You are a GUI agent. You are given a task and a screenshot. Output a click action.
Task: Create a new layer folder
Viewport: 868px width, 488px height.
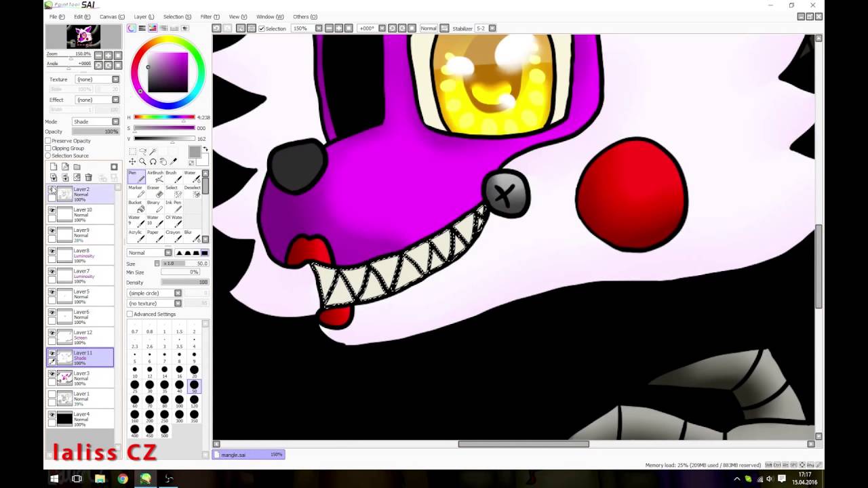click(77, 167)
